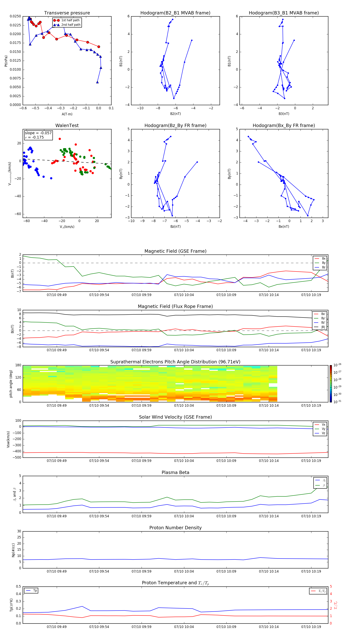Click the "B2(nT)" x-axis label

(x=175, y=114)
